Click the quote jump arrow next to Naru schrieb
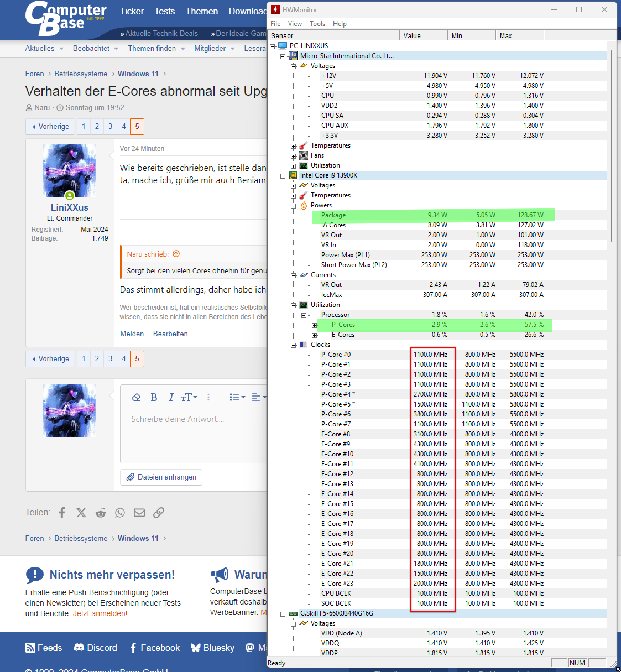Image resolution: width=621 pixels, height=672 pixels. click(176, 254)
